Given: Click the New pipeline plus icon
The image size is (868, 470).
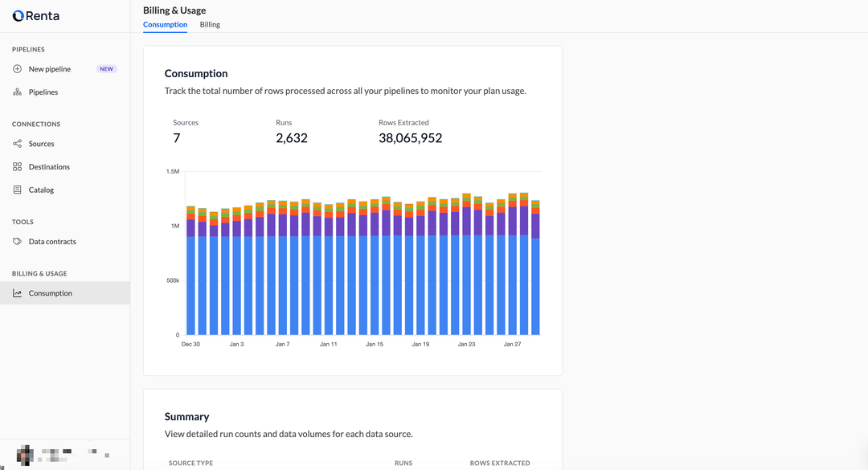Looking at the screenshot, I should point(18,69).
